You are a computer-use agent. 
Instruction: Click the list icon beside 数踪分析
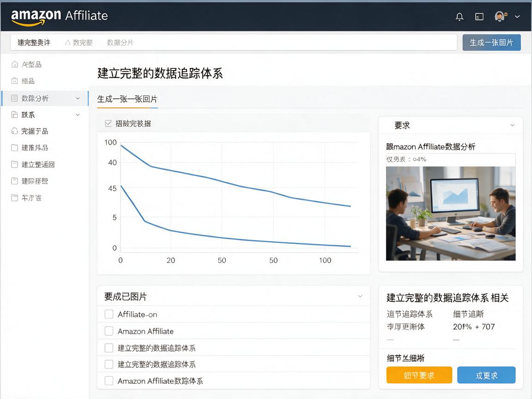[14, 98]
